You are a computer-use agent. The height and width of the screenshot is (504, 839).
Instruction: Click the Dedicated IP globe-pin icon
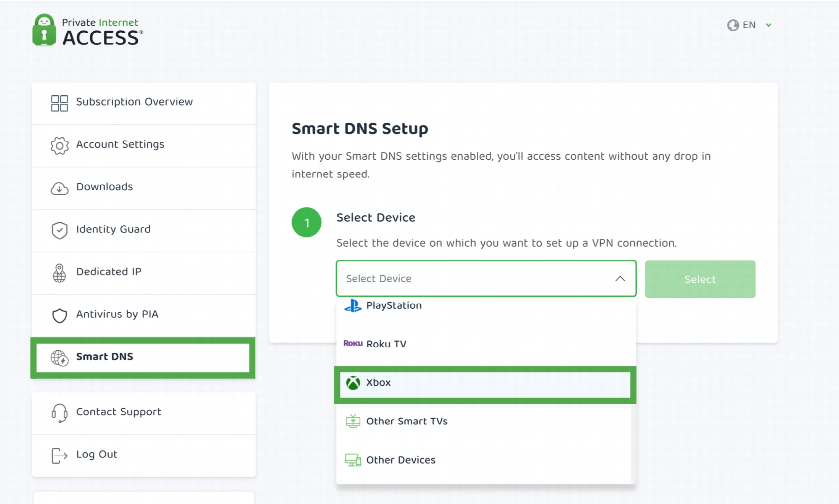[x=59, y=273]
